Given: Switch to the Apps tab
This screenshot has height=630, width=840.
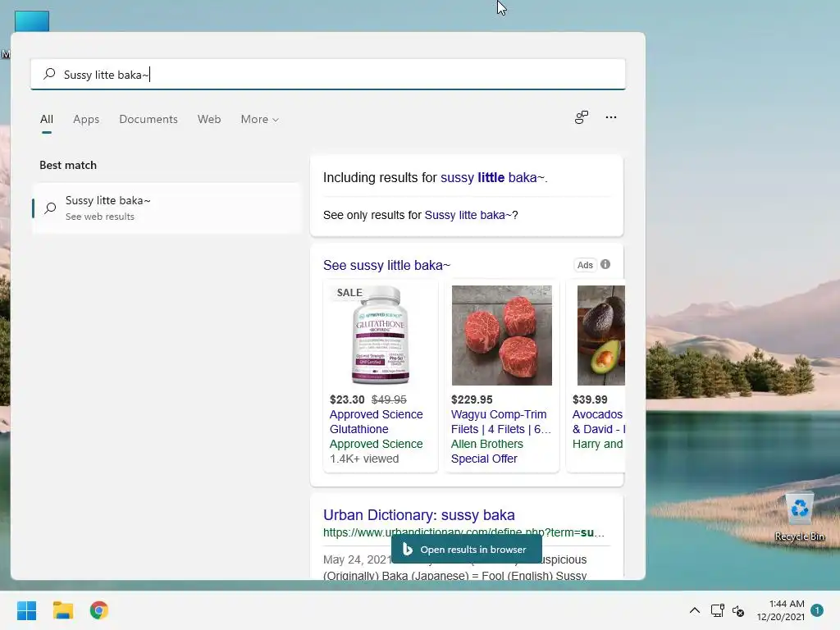Looking at the screenshot, I should [86, 119].
